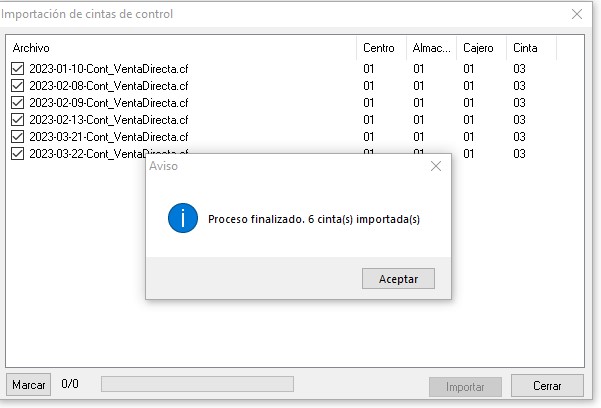Toggle the 2023-02-08-Cont_VentaDirecta.cf checkbox
Image resolution: width=601 pixels, height=408 pixels.
[18, 86]
